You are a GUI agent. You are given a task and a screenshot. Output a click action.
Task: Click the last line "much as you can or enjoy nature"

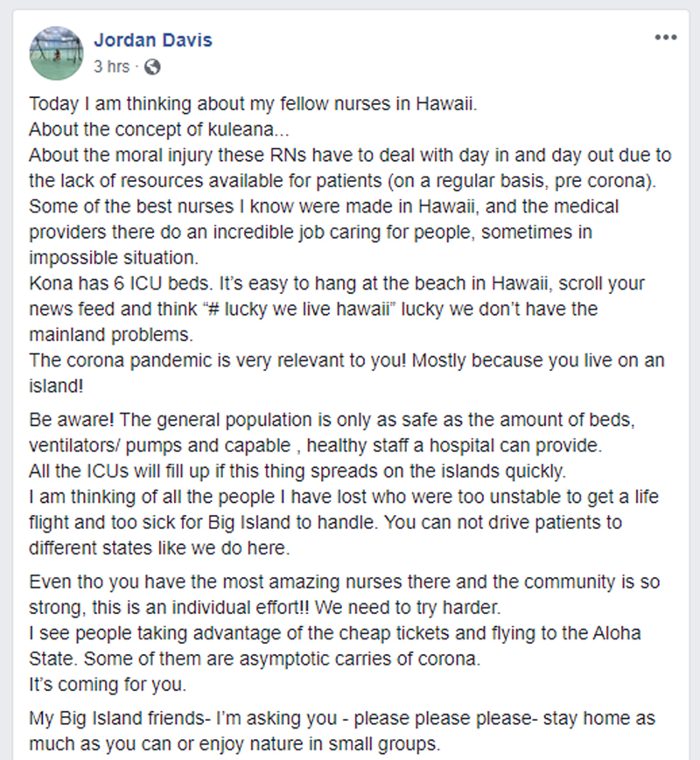tap(234, 745)
